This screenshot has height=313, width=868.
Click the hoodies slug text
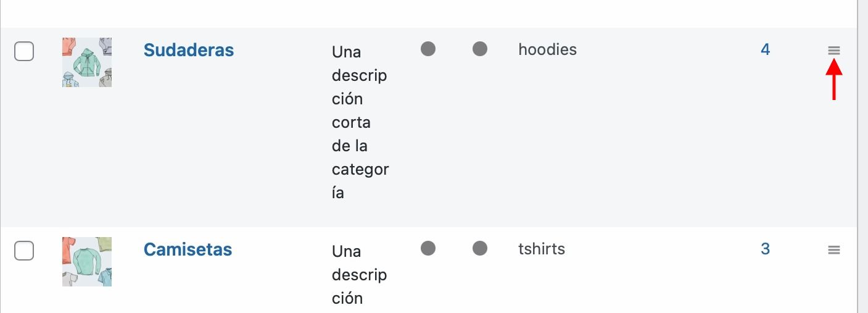point(548,49)
